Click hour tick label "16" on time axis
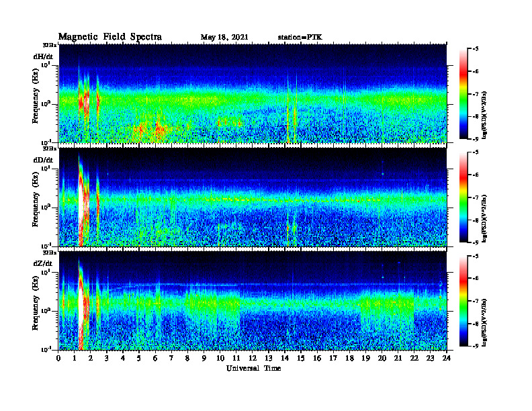 pos(317,359)
